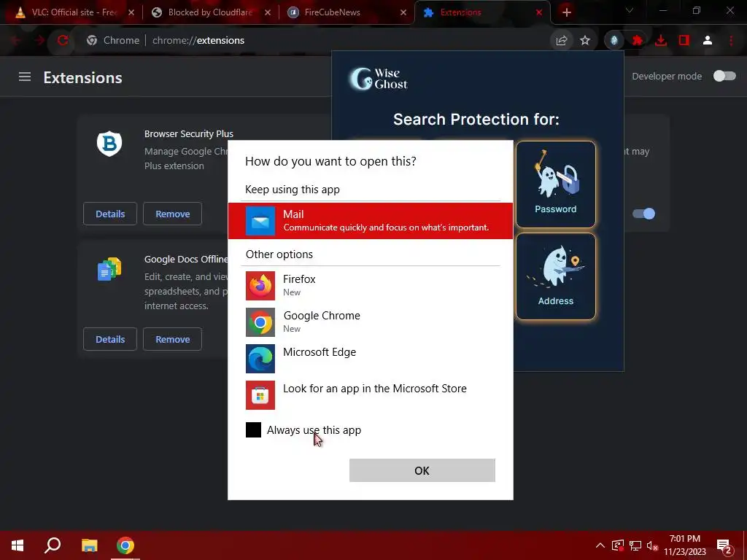Open the Windows Start menu
The width and height of the screenshot is (747, 560).
[x=18, y=545]
